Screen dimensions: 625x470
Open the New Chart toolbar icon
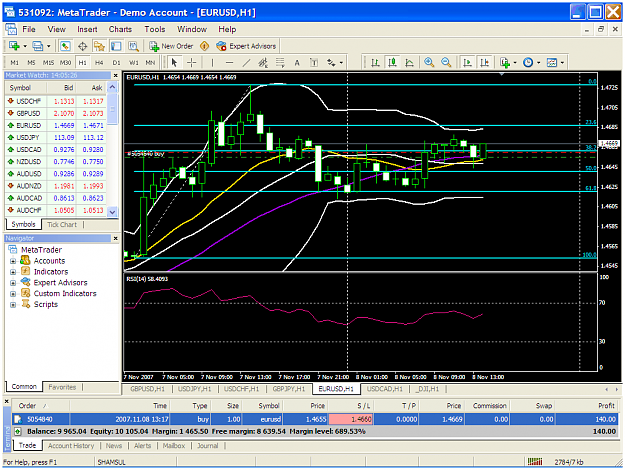14,46
